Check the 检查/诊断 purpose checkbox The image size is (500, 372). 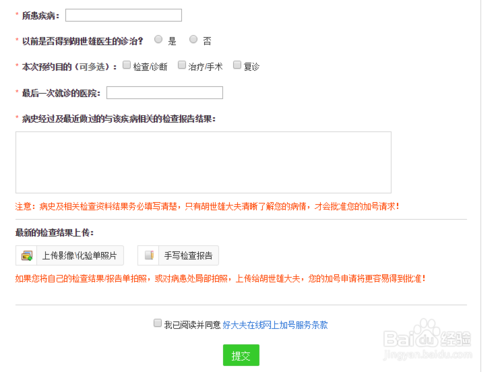(x=126, y=65)
